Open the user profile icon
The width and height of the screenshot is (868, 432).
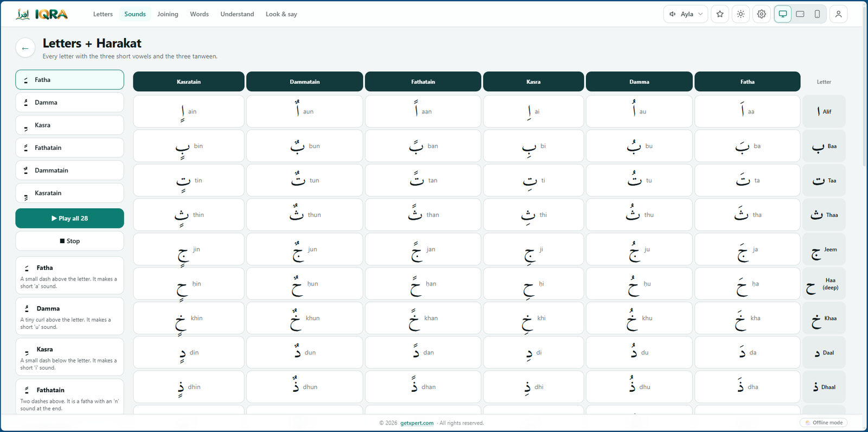[x=838, y=14]
